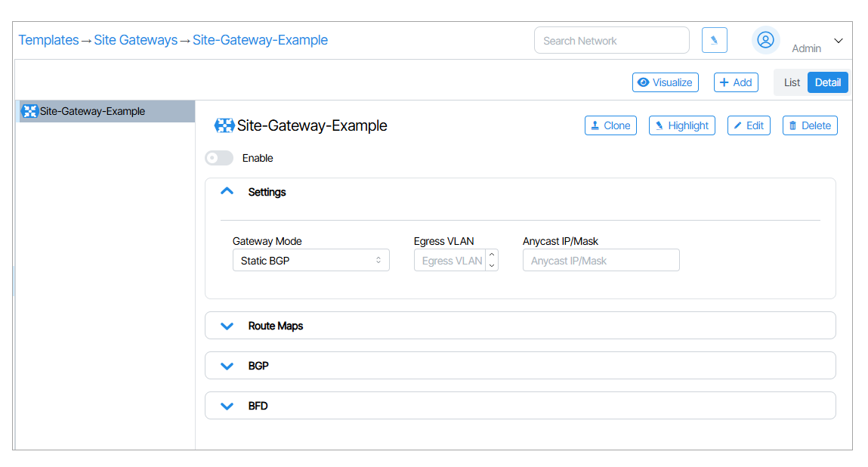Click the highlighter icon beside the search box
This screenshot has width=868, height=467.
coord(714,40)
